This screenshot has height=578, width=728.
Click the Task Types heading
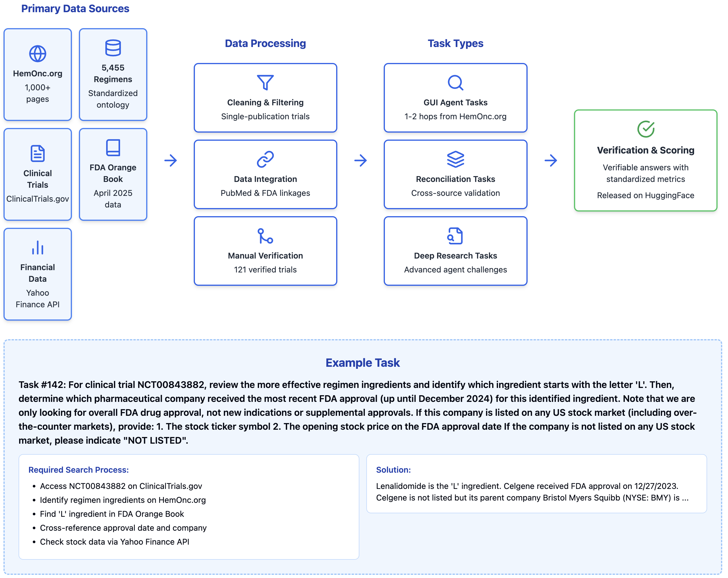pyautogui.click(x=455, y=43)
